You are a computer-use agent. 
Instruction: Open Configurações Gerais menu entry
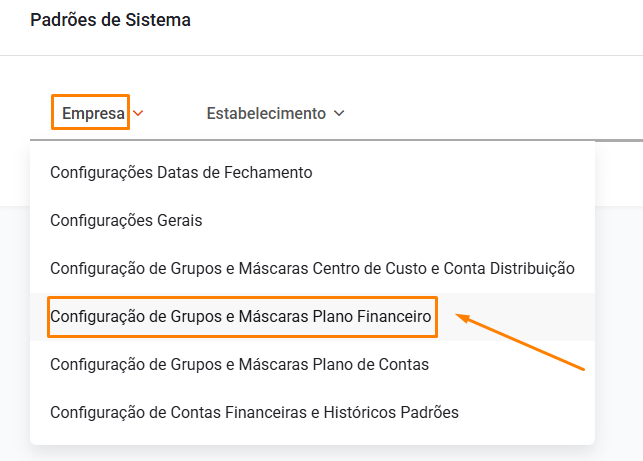tap(126, 220)
